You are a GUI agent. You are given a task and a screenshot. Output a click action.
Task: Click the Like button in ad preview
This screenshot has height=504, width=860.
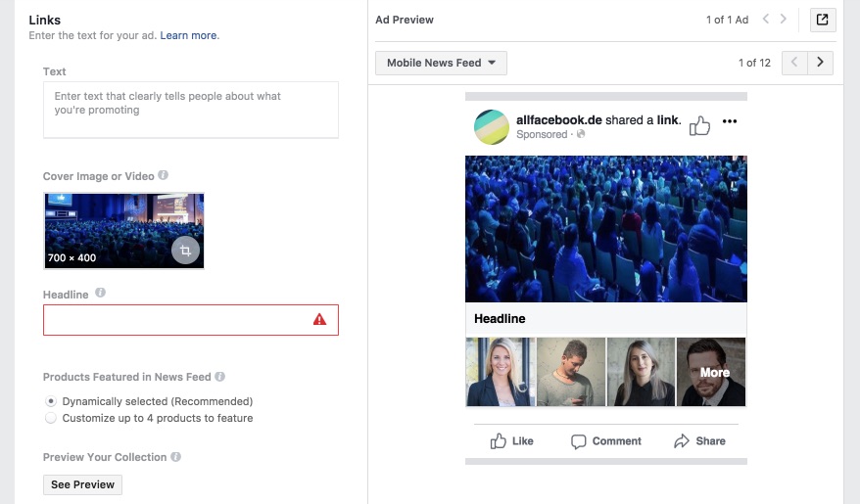pyautogui.click(x=511, y=441)
